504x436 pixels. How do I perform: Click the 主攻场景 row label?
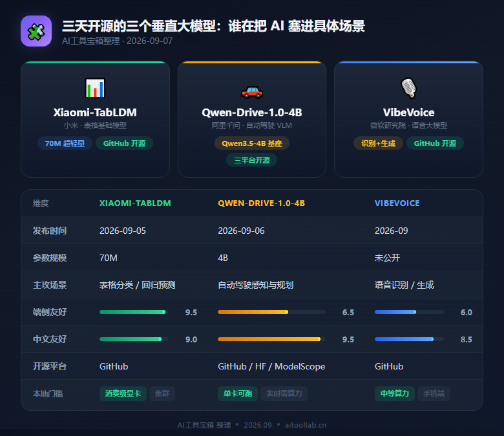50,285
